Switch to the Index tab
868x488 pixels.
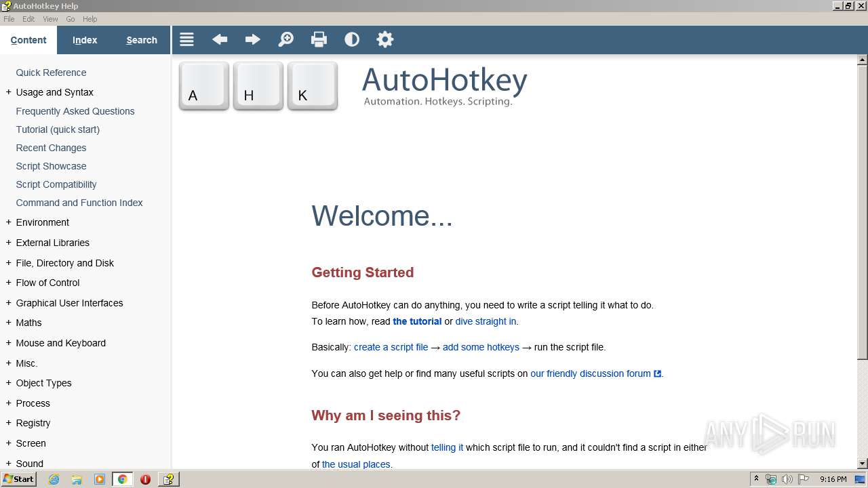(x=85, y=40)
